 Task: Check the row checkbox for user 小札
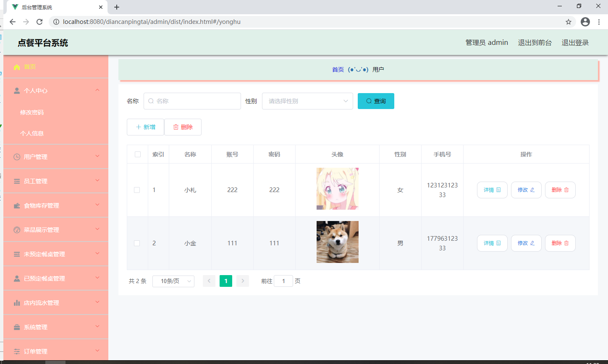pyautogui.click(x=137, y=190)
